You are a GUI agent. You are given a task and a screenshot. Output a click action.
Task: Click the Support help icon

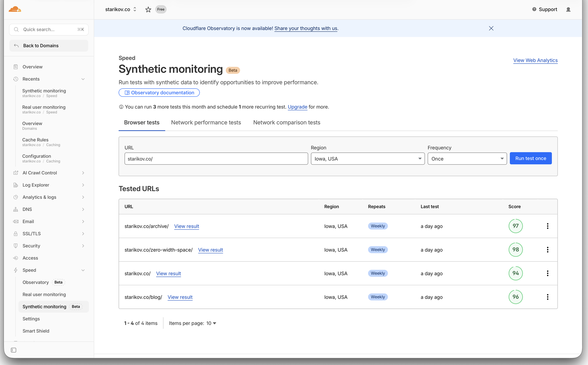pyautogui.click(x=534, y=9)
